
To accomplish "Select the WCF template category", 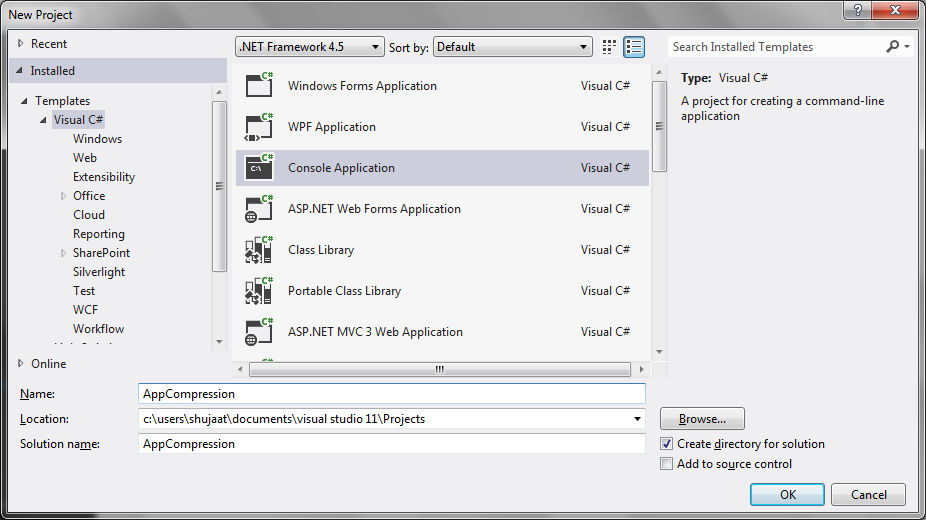I will pyautogui.click(x=86, y=309).
